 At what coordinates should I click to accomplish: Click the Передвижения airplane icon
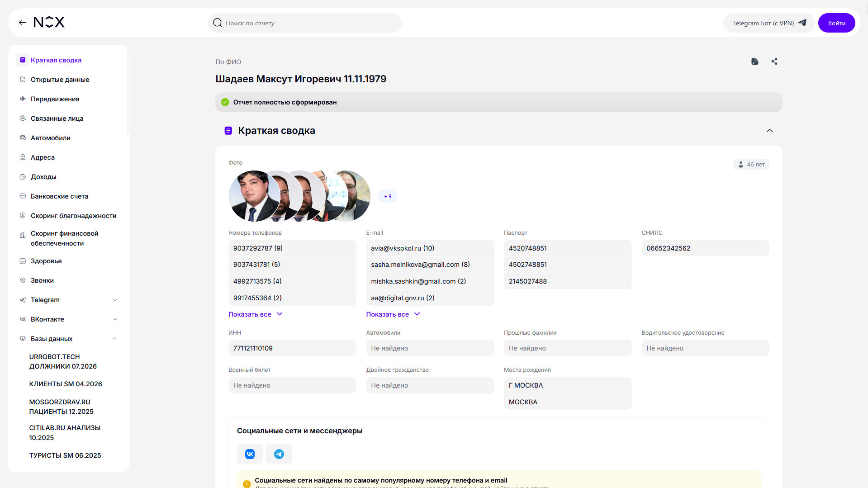click(23, 99)
